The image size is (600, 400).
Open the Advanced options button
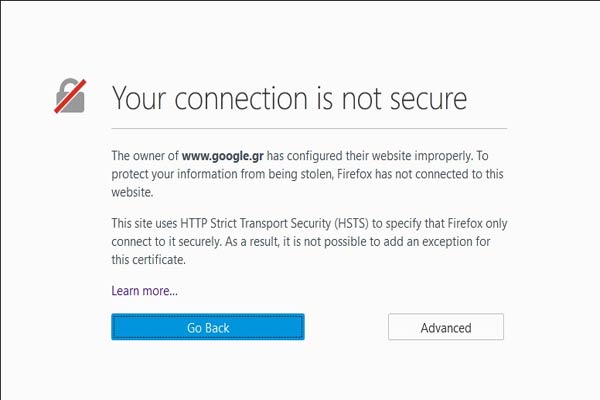pos(446,327)
